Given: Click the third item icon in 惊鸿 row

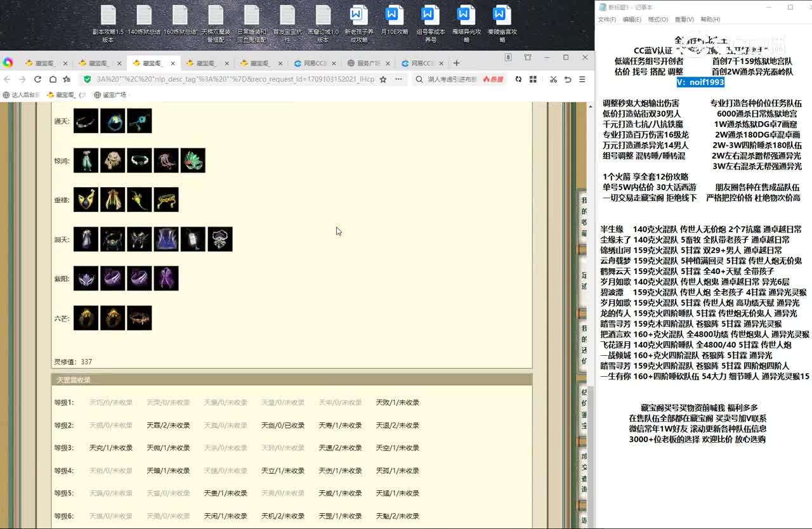Looking at the screenshot, I should tap(139, 160).
